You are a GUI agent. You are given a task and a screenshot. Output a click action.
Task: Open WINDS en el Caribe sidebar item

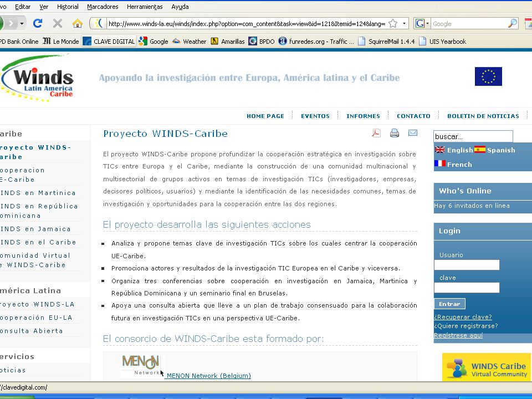click(x=38, y=242)
